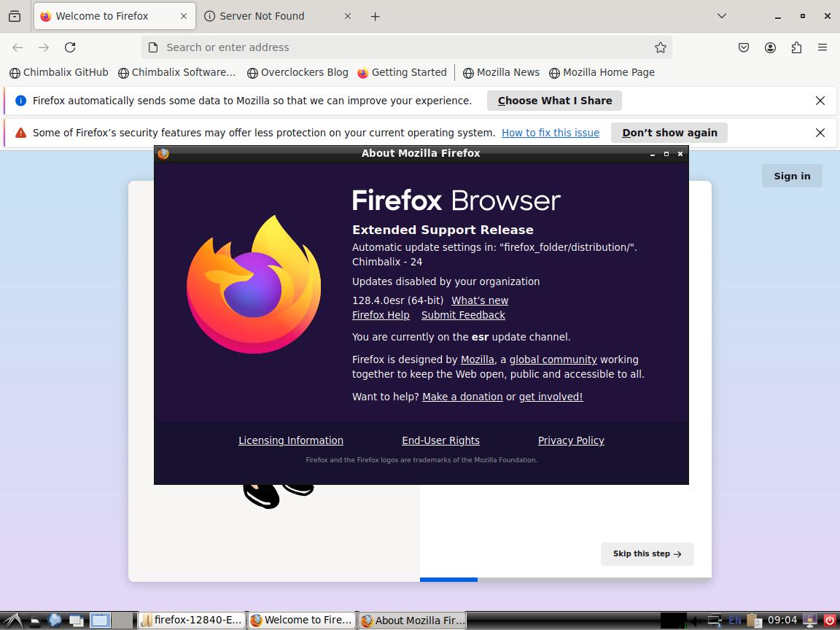Viewport: 840px width, 630px height.
Task: Dismiss the security features warning bar
Action: (820, 133)
